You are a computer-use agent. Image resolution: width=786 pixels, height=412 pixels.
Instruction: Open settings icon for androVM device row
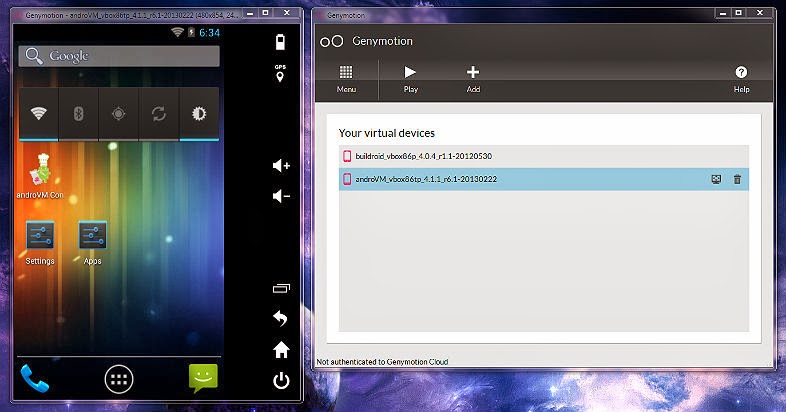point(716,179)
